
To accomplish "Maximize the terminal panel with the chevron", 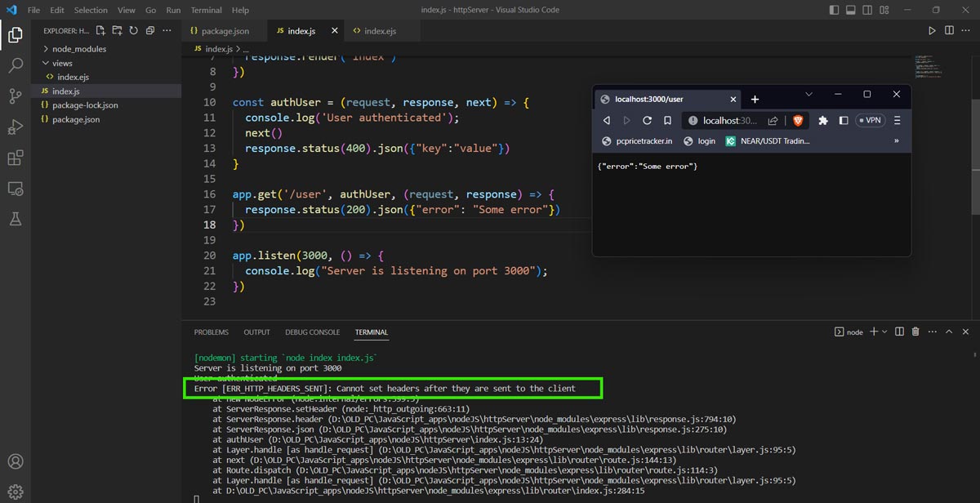I will pos(949,332).
